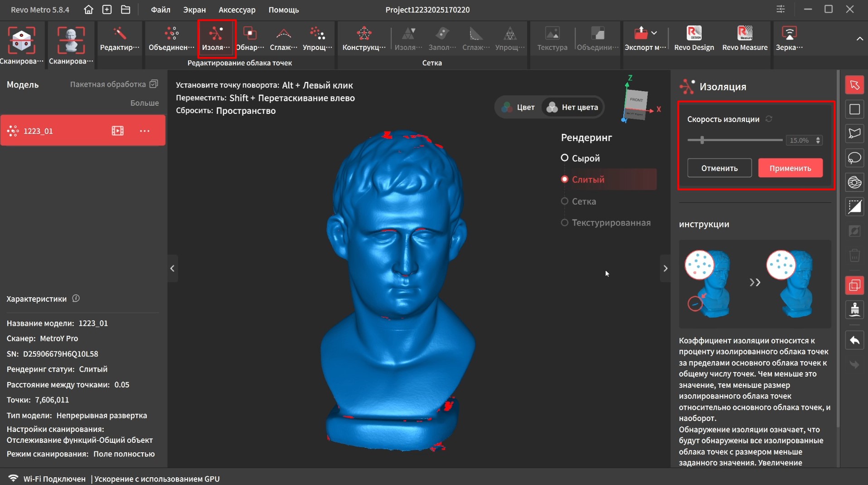This screenshot has width=868, height=485.
Task: Open the Конструкц… mesh construction tool
Action: (x=364, y=39)
